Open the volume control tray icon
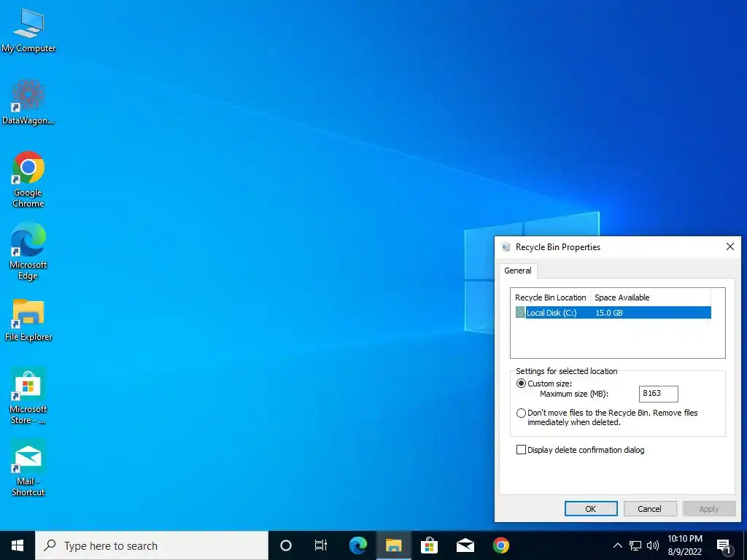747x560 pixels. [x=653, y=545]
